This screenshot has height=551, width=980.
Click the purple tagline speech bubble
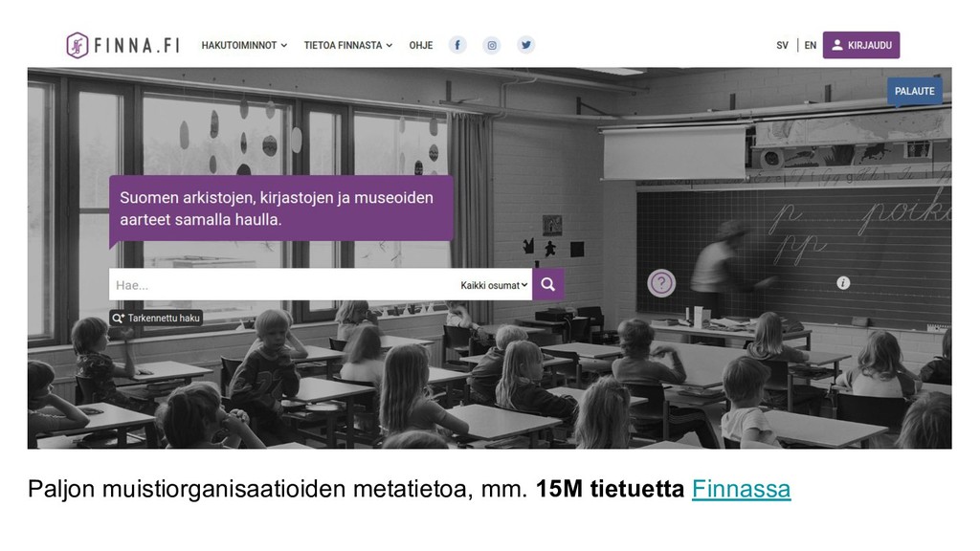[281, 209]
